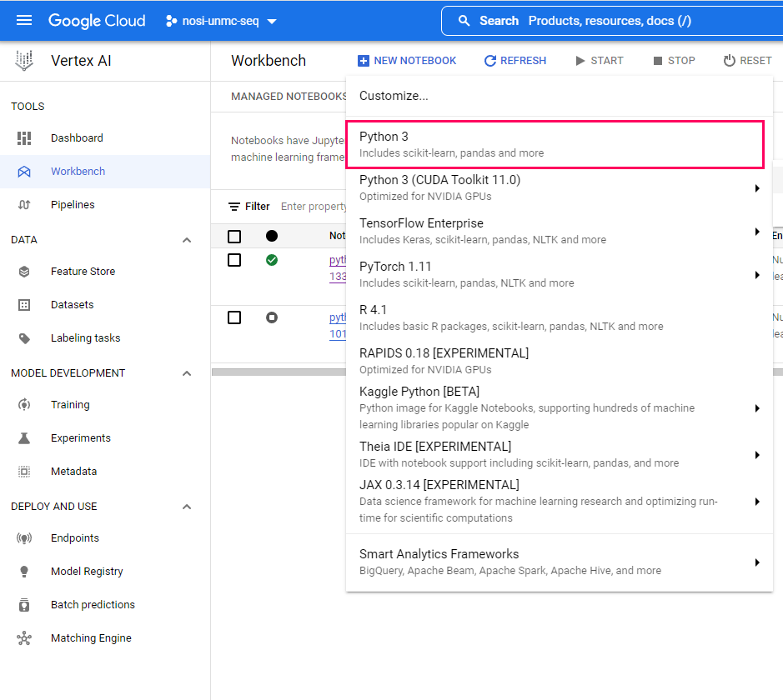Choose RAPIDS 0.18 experimental option
783x700 pixels.
560,361
